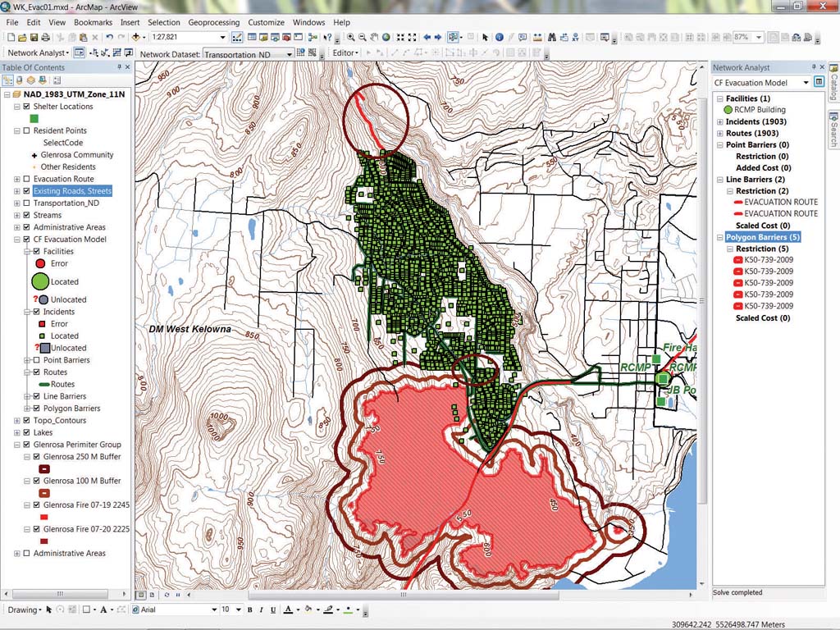Open the Editor dropdown menu

pos(345,53)
